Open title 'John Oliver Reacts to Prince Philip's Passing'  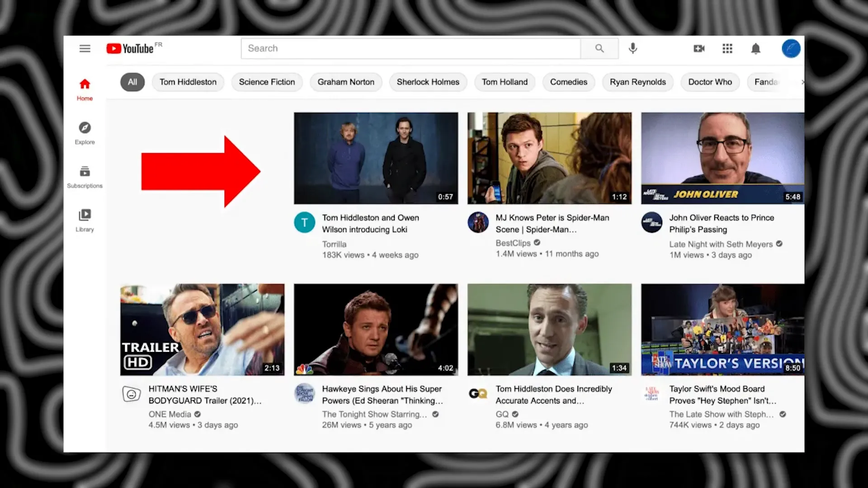[x=722, y=223]
